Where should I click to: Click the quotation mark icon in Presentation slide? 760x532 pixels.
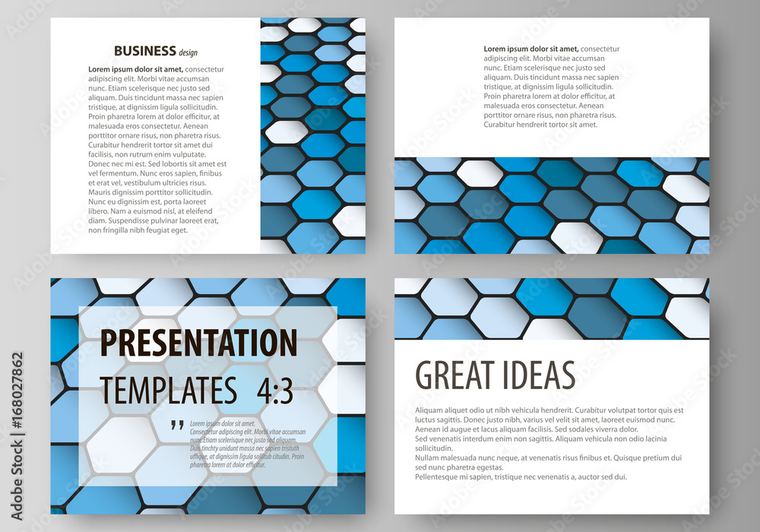[177, 425]
